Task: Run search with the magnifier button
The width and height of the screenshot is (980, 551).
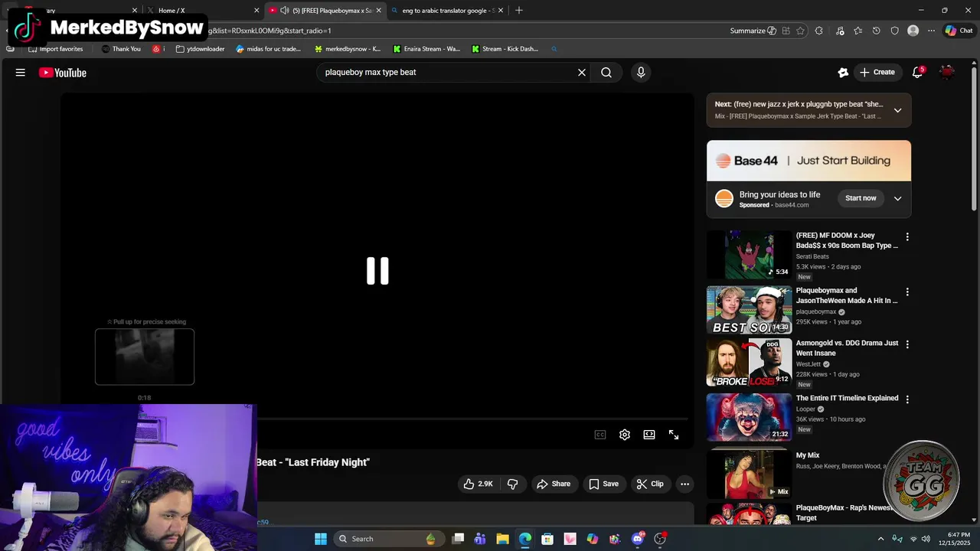Action: 606,73
